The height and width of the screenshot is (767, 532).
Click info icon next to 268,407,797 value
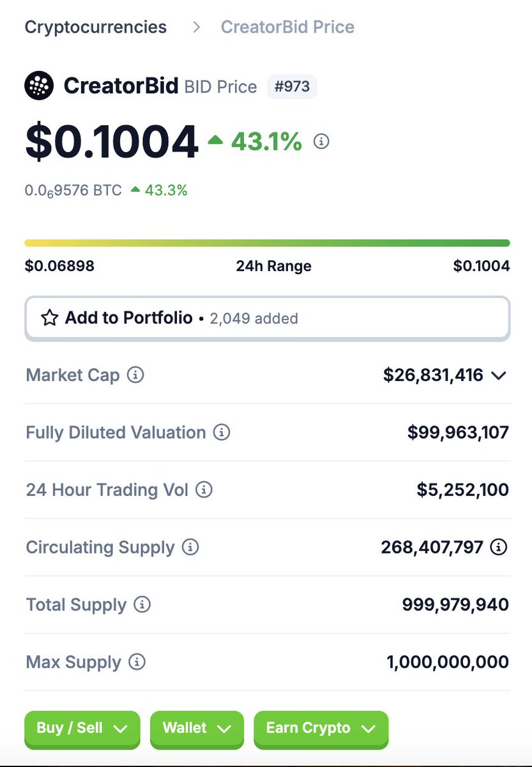(499, 547)
